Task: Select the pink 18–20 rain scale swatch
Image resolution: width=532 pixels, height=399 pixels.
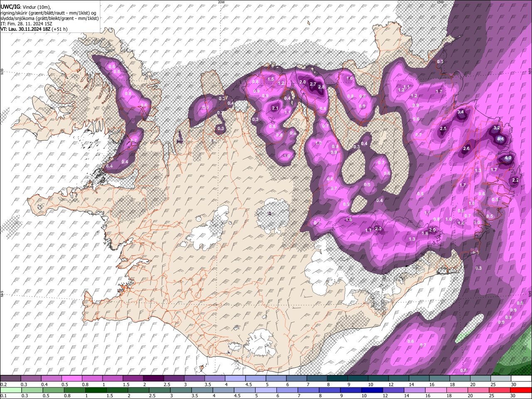Action: (x=457, y=390)
